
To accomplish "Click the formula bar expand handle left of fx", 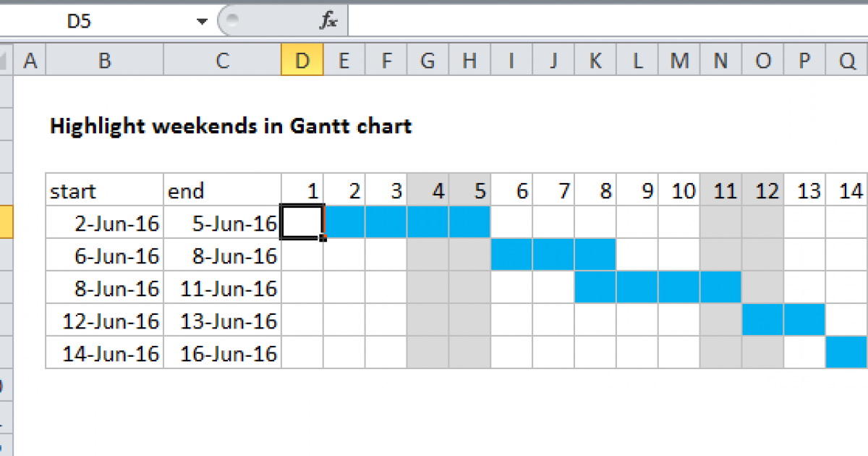I will pos(231,22).
